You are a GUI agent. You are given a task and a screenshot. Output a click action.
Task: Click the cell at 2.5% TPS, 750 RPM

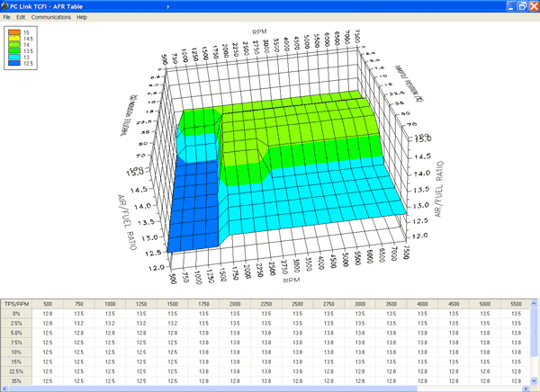[85, 325]
